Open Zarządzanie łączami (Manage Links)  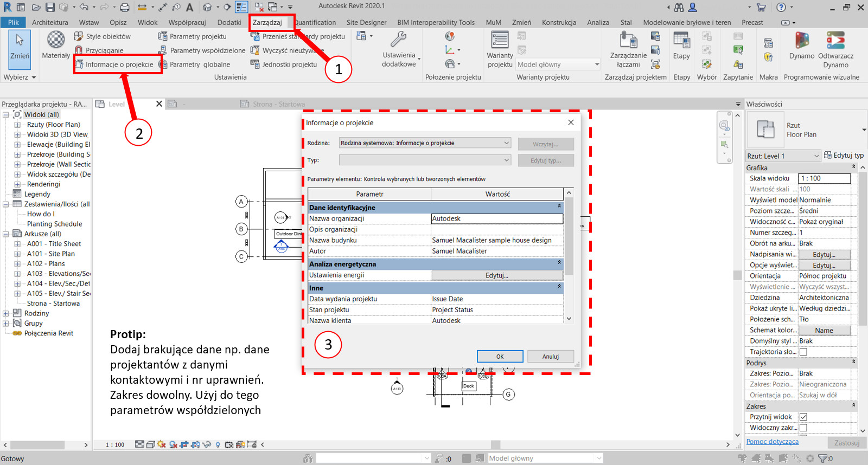(x=628, y=41)
